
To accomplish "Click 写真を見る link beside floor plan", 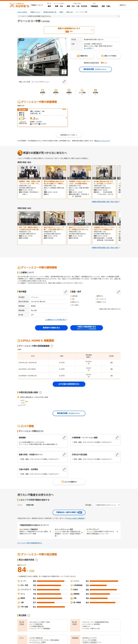I will [x=23, y=122].
